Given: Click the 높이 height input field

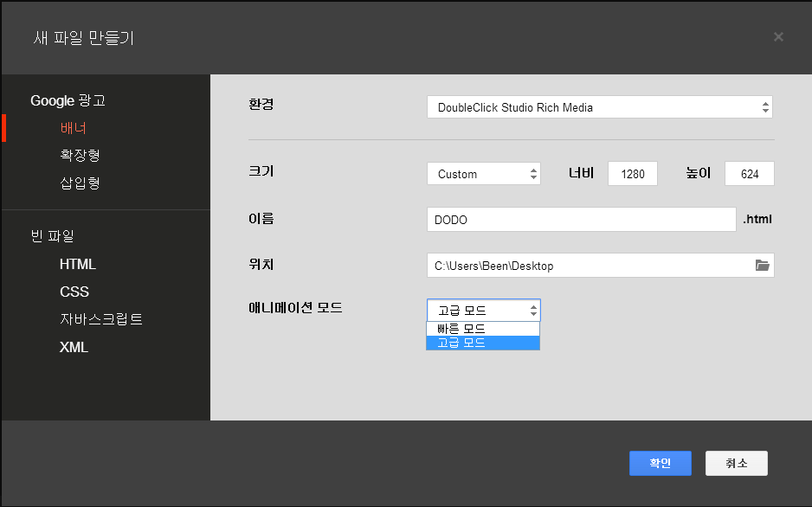Looking at the screenshot, I should point(749,174).
